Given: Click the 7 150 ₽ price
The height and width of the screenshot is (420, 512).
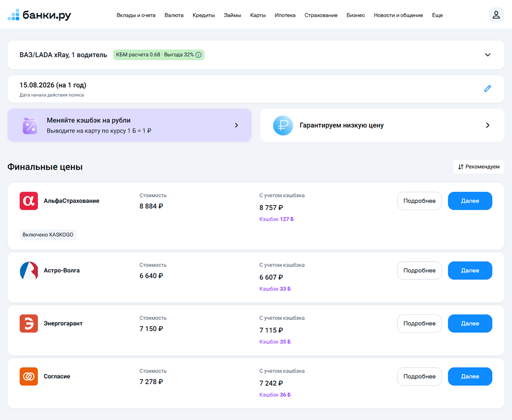Looking at the screenshot, I should 151,329.
